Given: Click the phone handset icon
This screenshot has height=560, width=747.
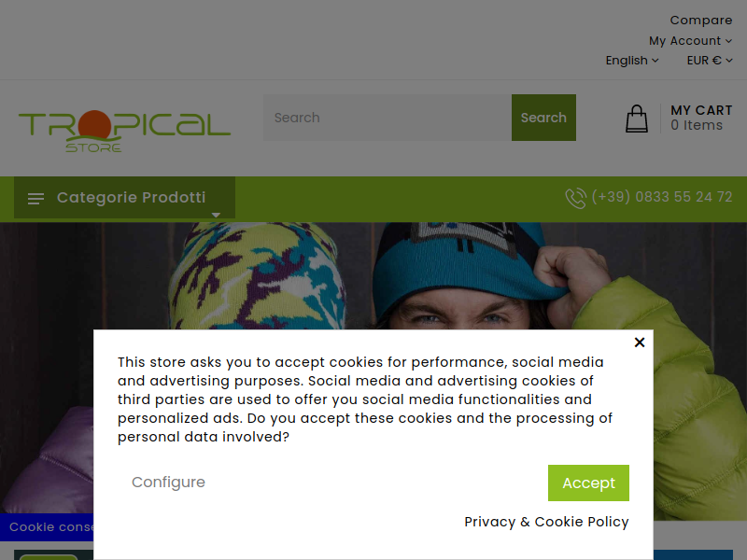Looking at the screenshot, I should (x=575, y=198).
